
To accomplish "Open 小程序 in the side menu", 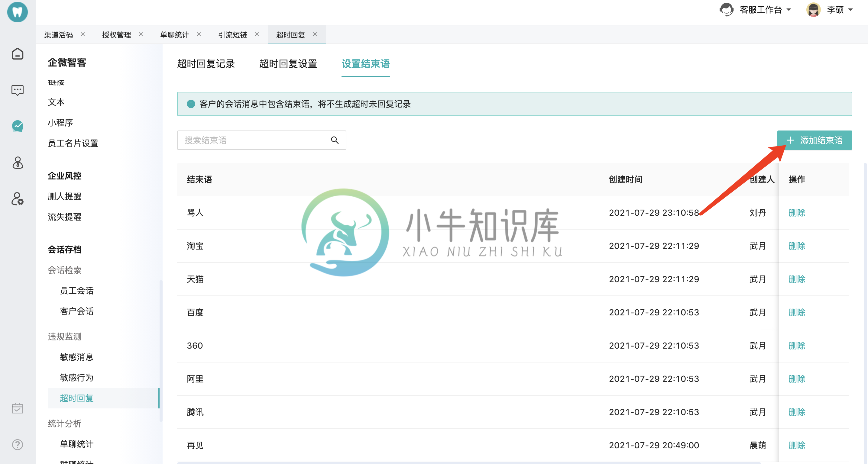I will coord(60,123).
